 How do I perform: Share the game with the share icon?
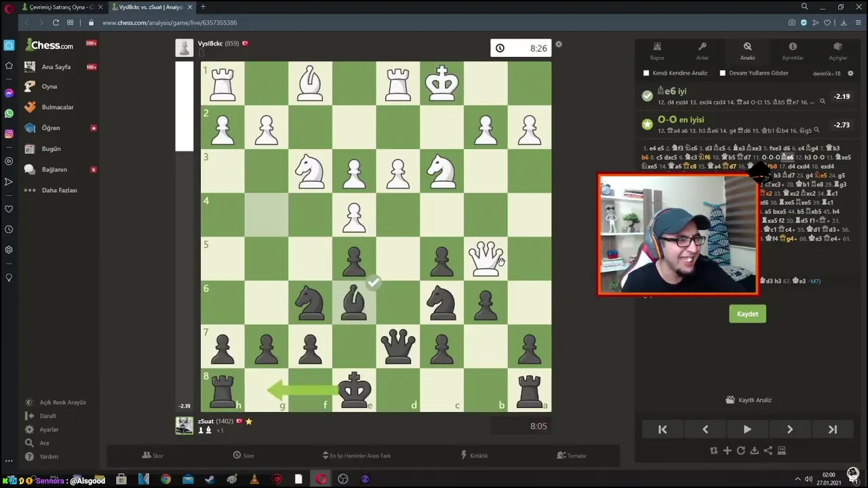coord(768,451)
